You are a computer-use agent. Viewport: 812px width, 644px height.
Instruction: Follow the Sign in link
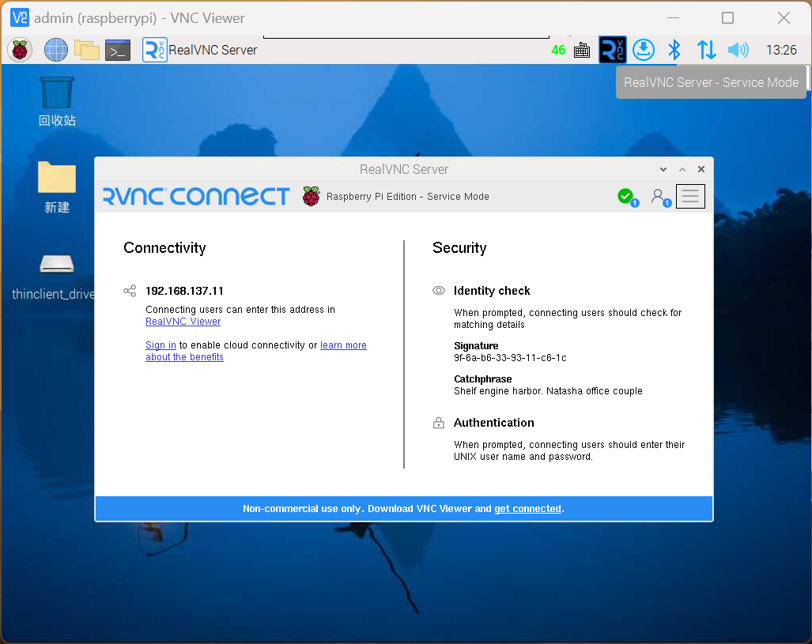(161, 345)
